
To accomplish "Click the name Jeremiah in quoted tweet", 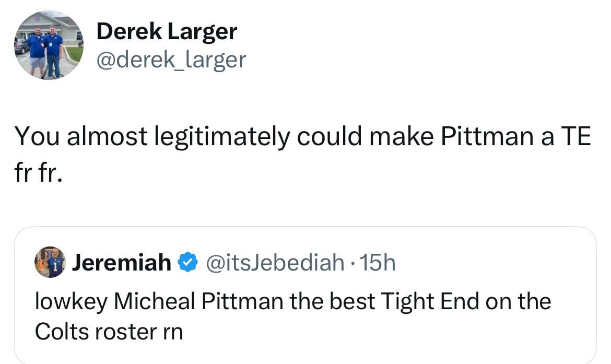I will [x=123, y=263].
